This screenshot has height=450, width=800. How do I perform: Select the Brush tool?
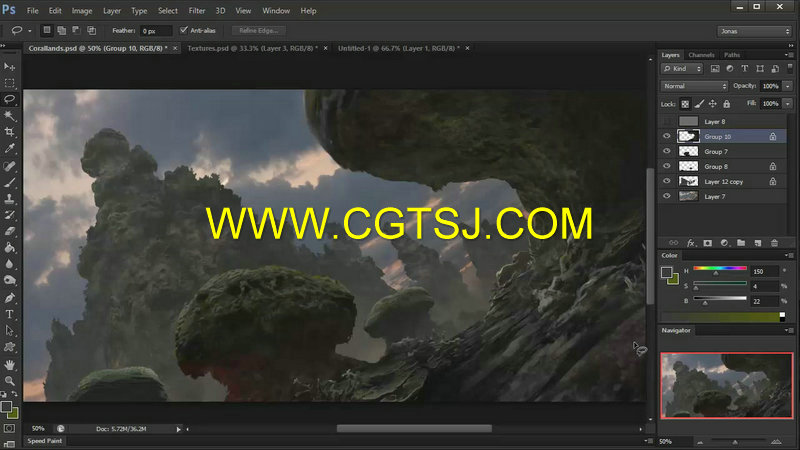point(9,182)
